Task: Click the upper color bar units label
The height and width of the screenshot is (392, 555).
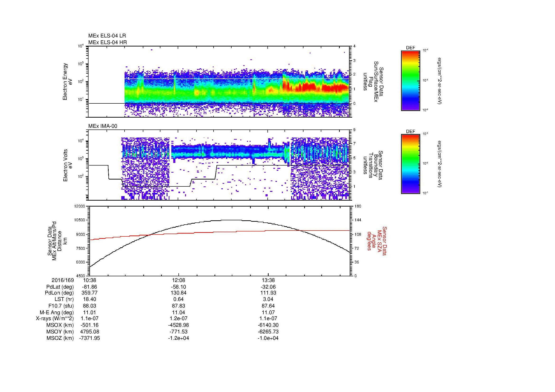Action: click(x=440, y=81)
